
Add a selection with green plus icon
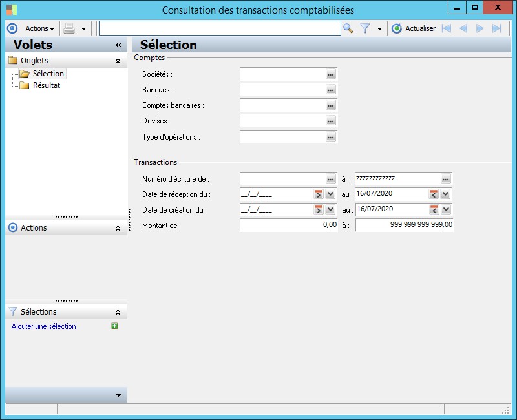(x=114, y=326)
